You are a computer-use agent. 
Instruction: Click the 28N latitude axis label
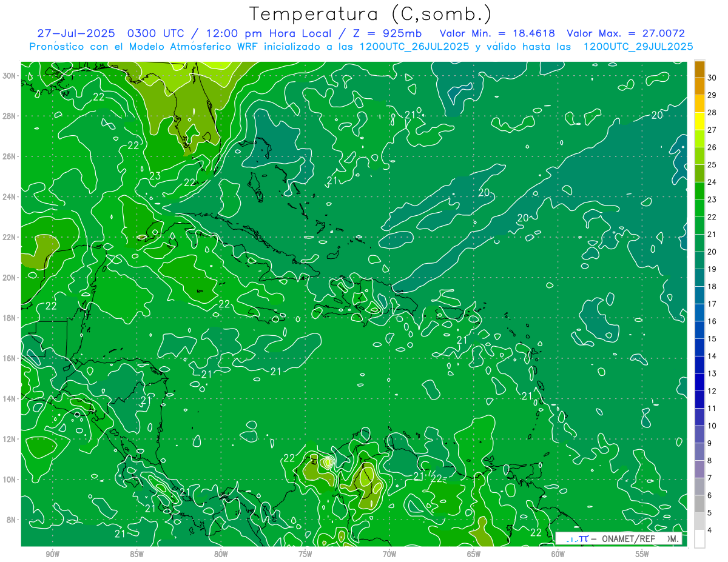tap(10, 116)
